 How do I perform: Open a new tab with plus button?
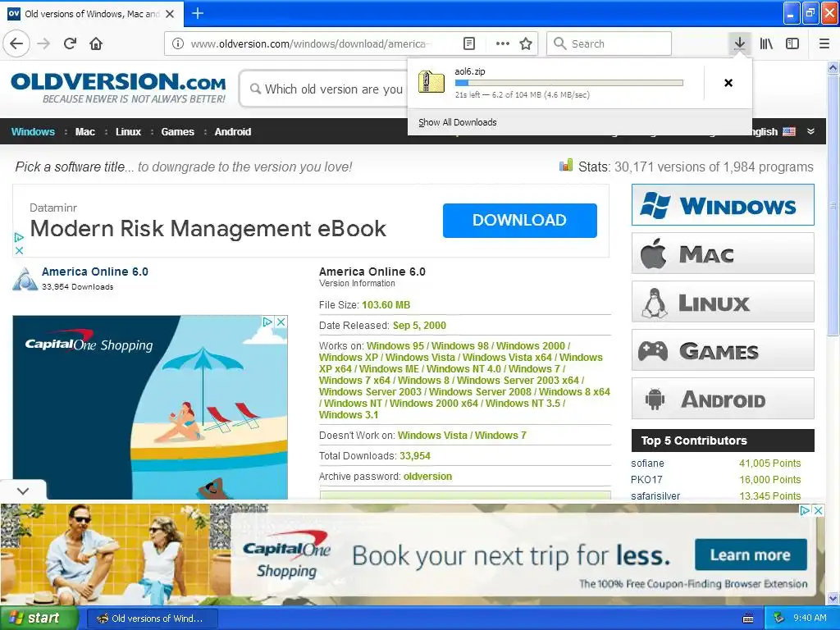click(x=198, y=13)
